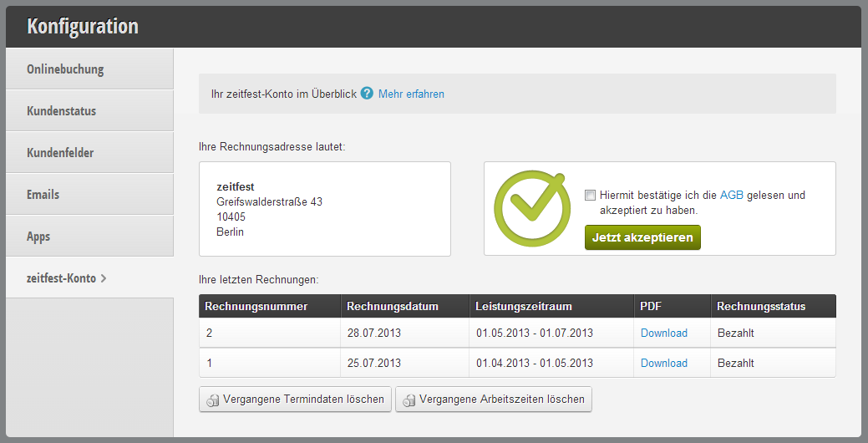
Task: Click Vergangene Termindaten löschen button
Action: pos(295,400)
